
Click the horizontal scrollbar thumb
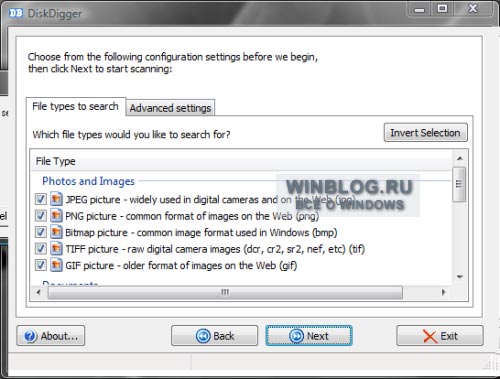click(x=225, y=293)
